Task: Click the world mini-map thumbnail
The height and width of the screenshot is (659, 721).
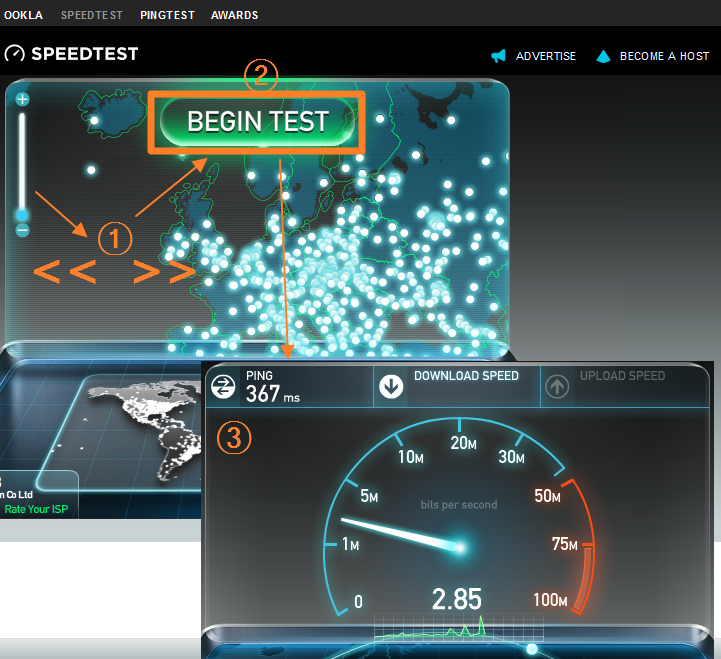Action: 120,432
